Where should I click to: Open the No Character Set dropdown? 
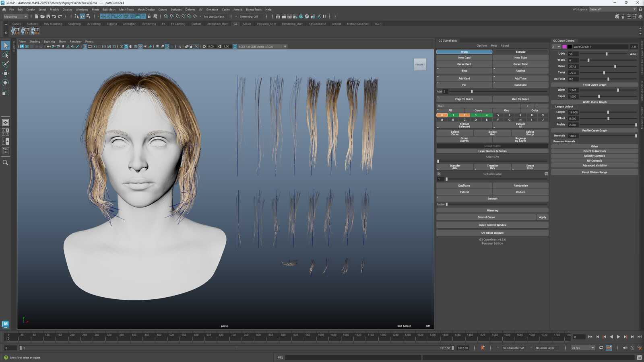coord(513,348)
